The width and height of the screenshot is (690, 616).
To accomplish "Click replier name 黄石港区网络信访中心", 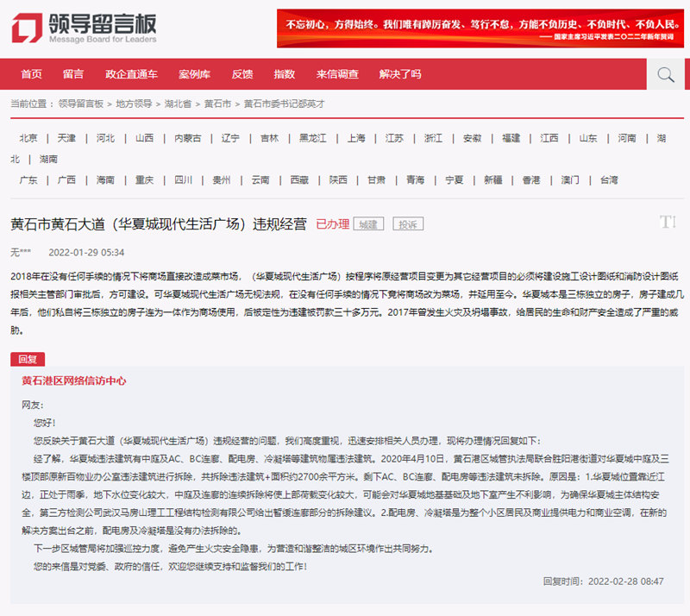I will pyautogui.click(x=74, y=380).
